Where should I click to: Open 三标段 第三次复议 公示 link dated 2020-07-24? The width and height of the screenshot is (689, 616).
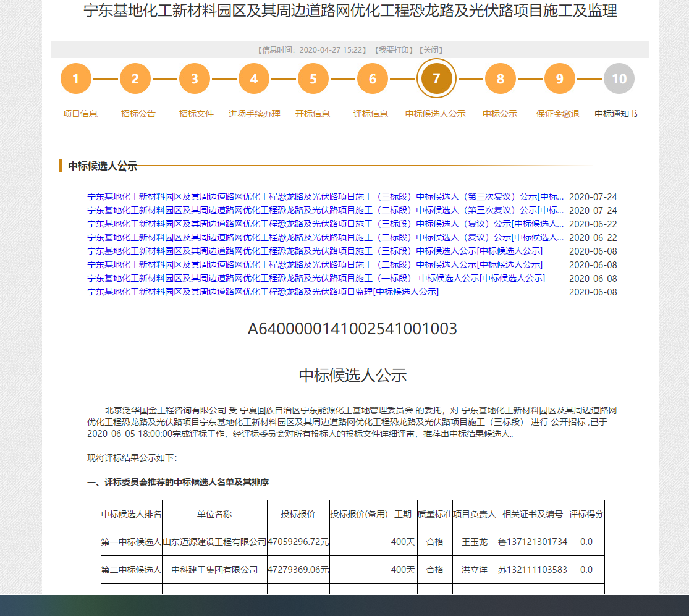325,196
